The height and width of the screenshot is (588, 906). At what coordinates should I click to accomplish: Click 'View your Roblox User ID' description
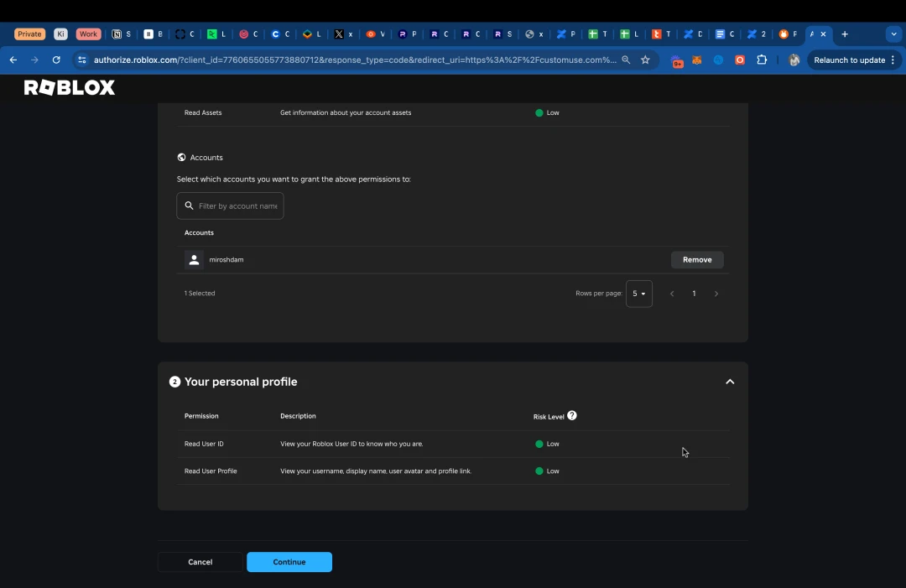tap(351, 445)
